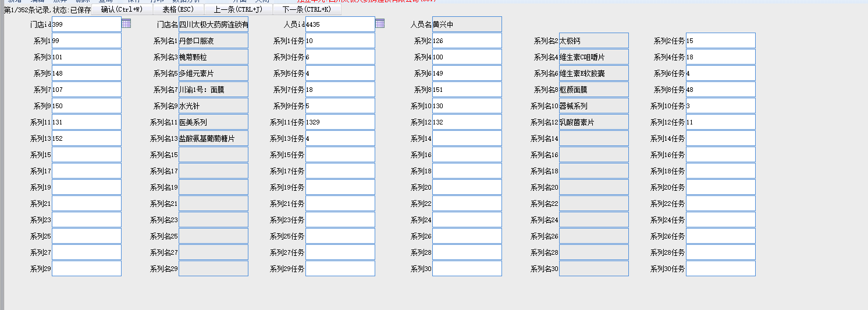
Task: Edit 系列3任务 field with value 6
Action: coord(340,57)
